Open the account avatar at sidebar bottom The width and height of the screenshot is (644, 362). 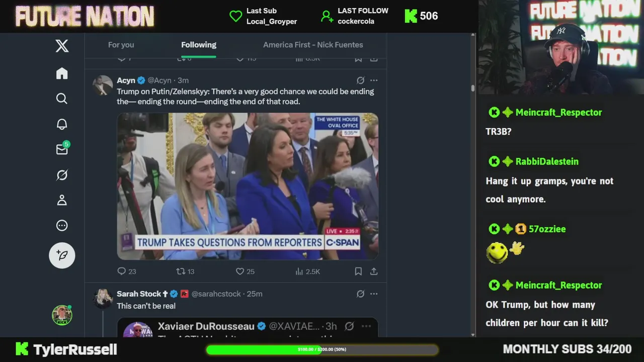pyautogui.click(x=62, y=315)
